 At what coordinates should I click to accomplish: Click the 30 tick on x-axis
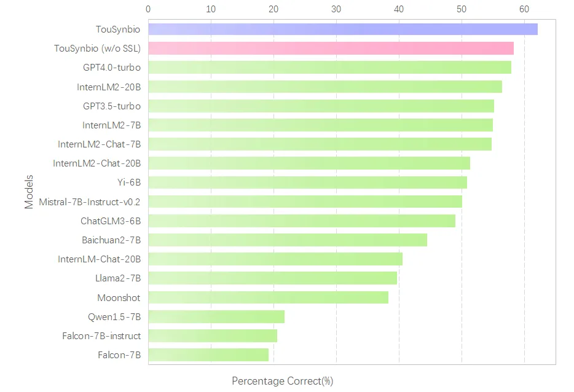point(336,9)
